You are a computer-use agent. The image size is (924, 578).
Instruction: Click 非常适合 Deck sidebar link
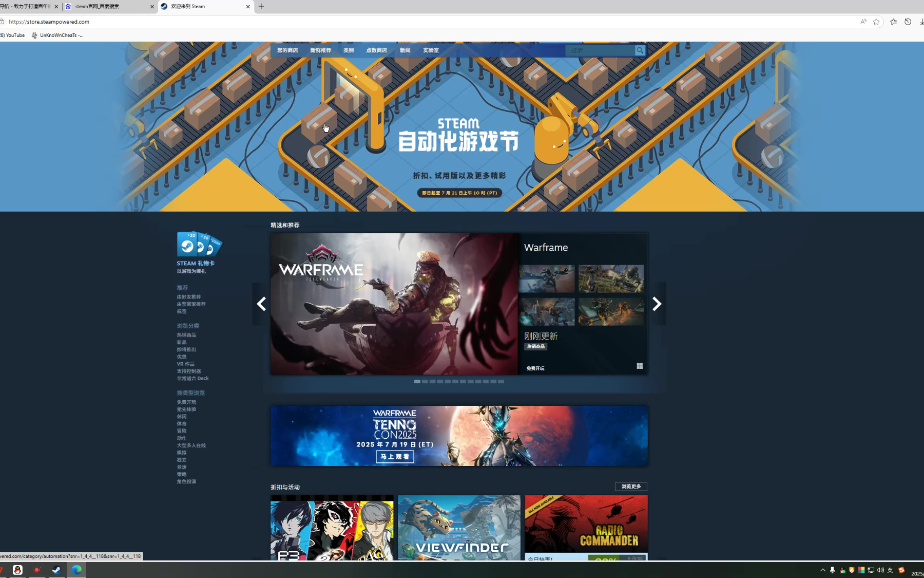coord(192,378)
